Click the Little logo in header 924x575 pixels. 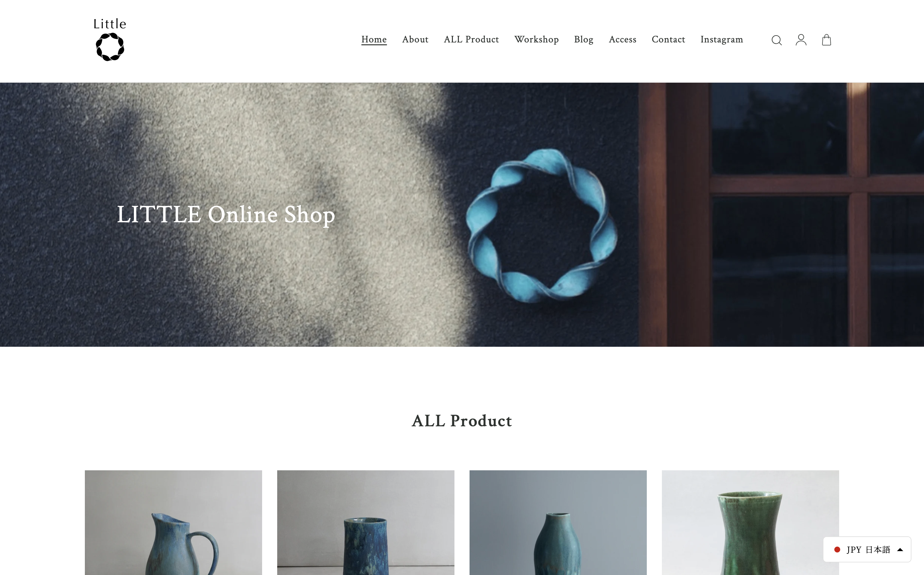[110, 40]
